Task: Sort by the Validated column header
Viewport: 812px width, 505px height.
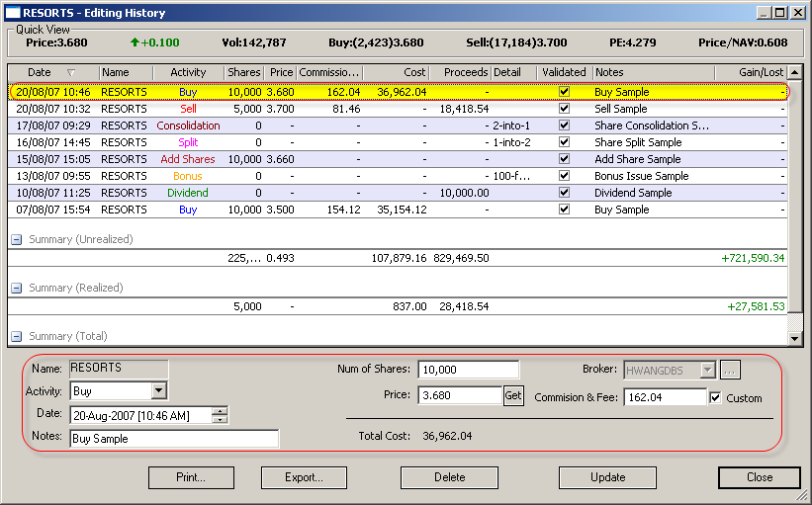Action: click(565, 72)
